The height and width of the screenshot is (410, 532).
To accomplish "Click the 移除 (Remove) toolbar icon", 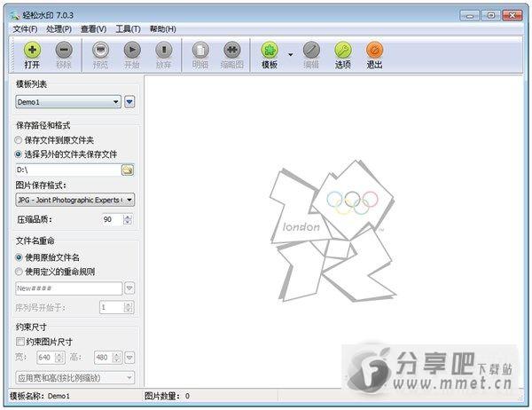I will click(x=64, y=51).
